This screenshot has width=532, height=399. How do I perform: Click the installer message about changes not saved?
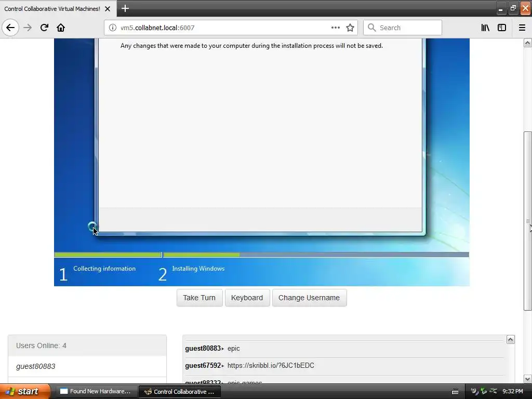[x=251, y=46]
